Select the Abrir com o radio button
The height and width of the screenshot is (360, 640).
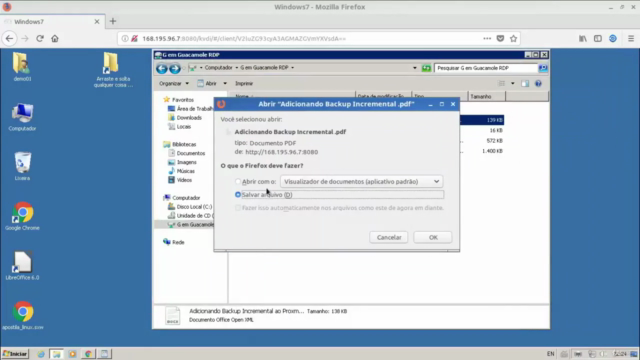238,181
